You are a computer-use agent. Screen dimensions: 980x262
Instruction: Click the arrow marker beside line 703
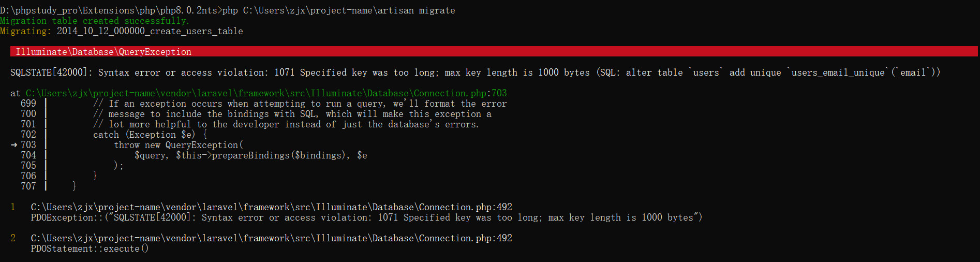coord(14,145)
